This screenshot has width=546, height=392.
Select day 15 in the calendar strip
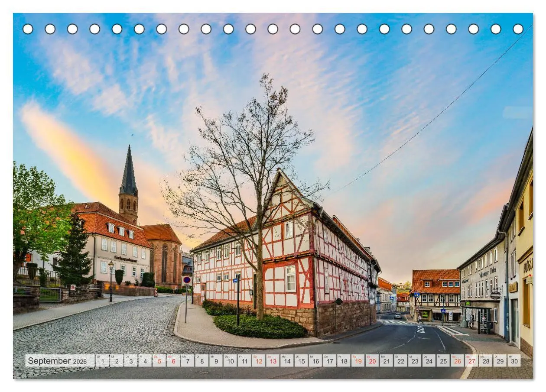point(301,361)
